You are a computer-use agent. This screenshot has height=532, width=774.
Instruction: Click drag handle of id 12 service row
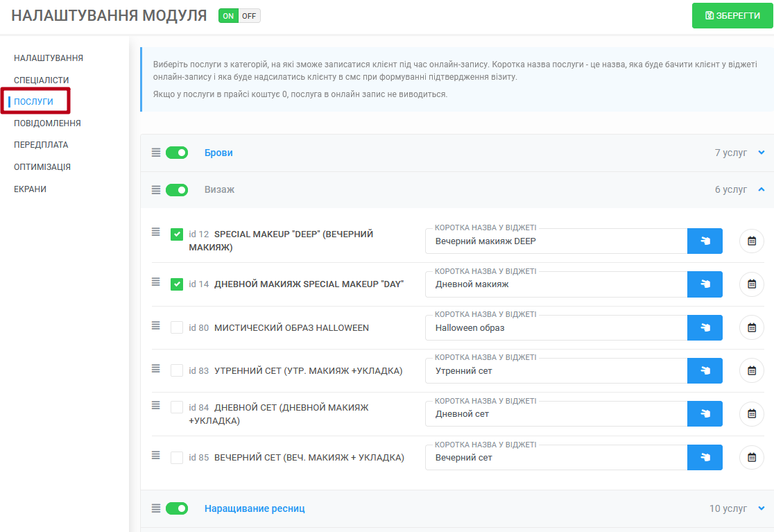tap(156, 232)
